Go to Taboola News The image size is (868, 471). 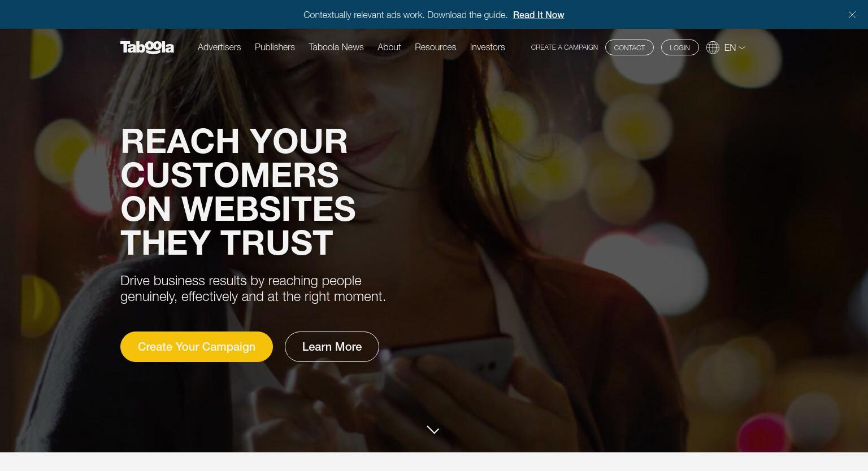336,47
